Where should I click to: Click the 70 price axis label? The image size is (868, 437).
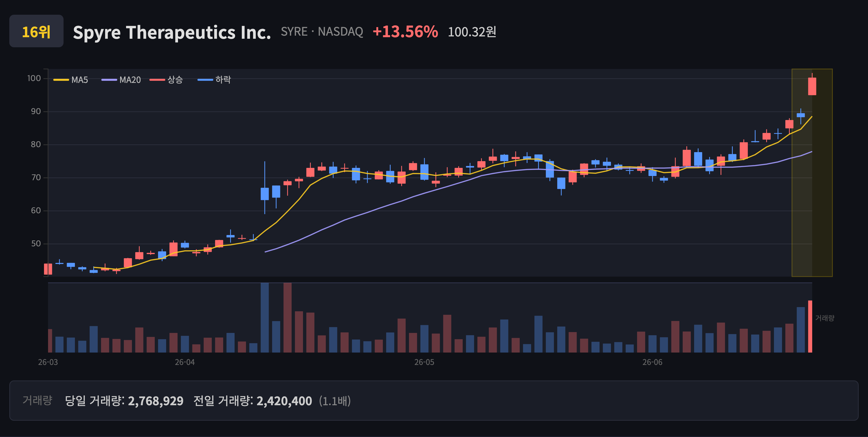coord(36,177)
